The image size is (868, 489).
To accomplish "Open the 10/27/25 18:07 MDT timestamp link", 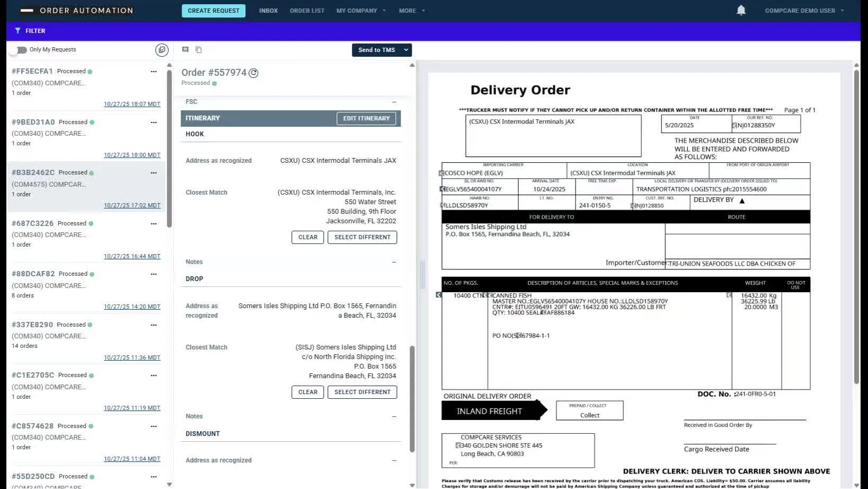I will (132, 104).
